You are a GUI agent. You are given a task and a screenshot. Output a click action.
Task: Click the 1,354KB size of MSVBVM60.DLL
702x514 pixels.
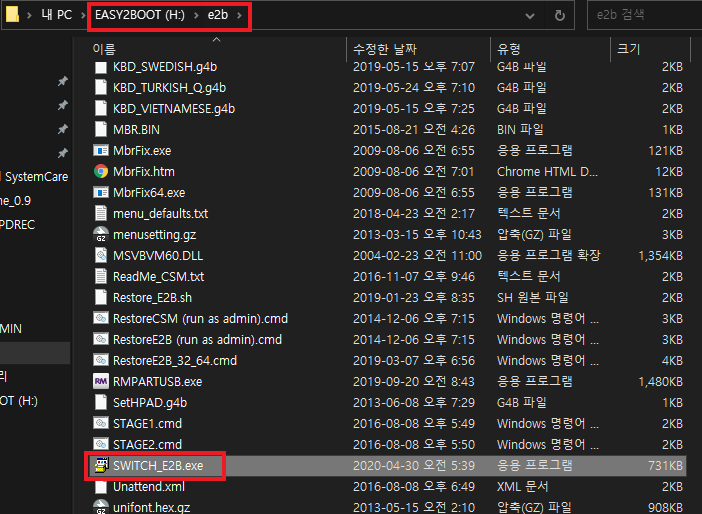coord(661,256)
